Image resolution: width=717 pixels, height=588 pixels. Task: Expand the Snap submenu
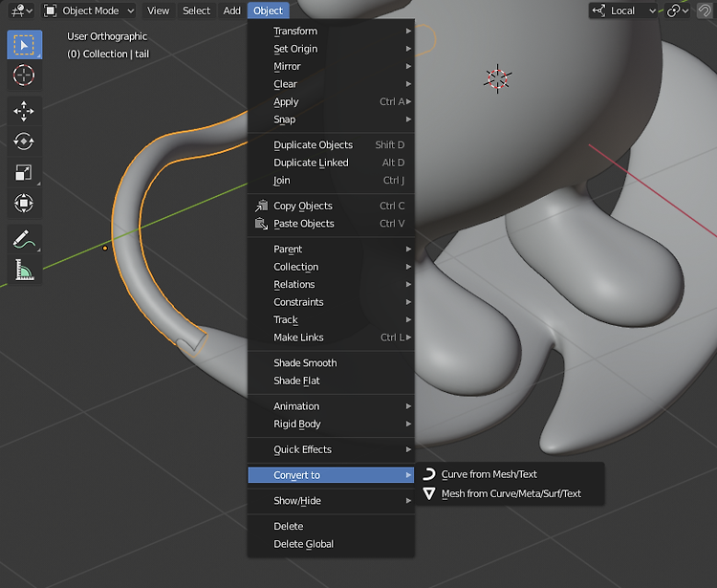331,120
